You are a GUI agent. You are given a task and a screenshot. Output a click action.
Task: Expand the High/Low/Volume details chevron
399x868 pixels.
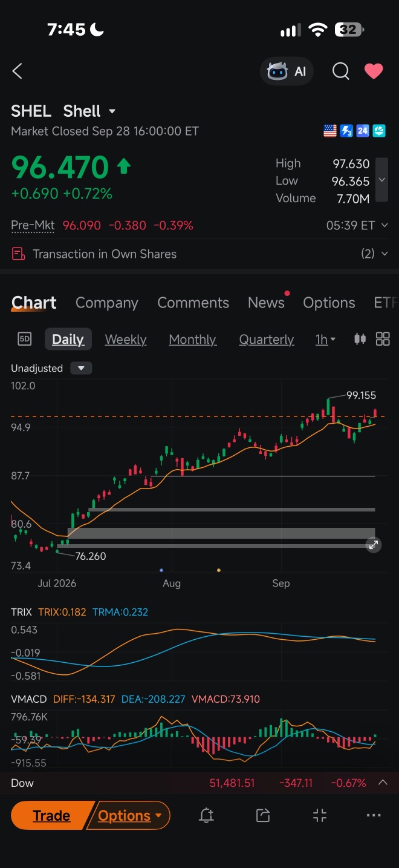(x=381, y=180)
